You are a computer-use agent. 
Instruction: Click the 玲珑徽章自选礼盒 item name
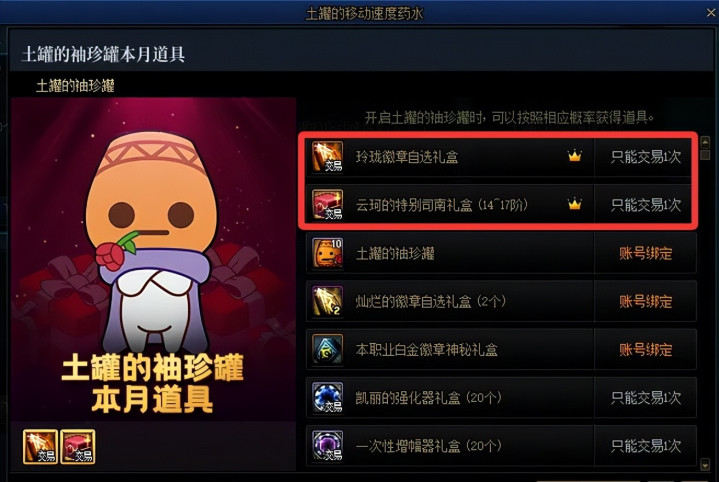407,157
